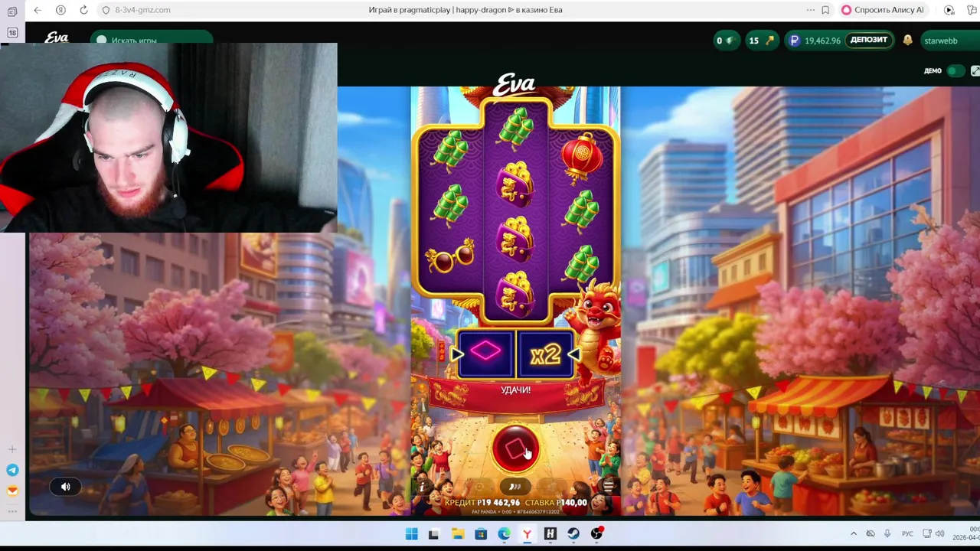Click the address bar URL

pos(142,10)
